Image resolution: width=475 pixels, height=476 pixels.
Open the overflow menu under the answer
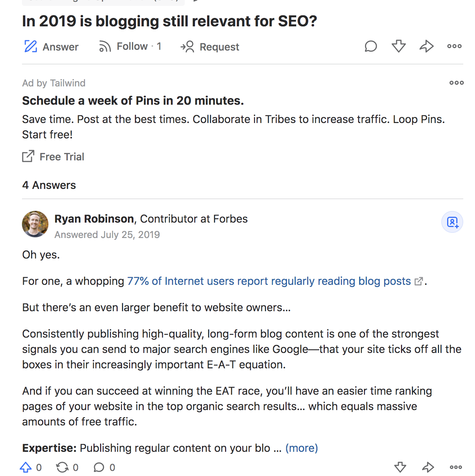pos(455,467)
